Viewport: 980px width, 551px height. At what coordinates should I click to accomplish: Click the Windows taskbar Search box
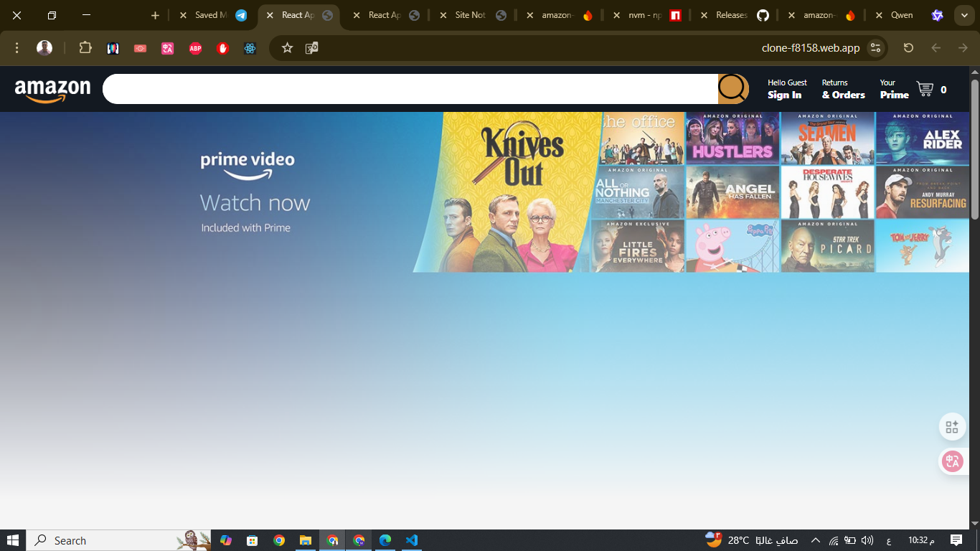click(119, 540)
